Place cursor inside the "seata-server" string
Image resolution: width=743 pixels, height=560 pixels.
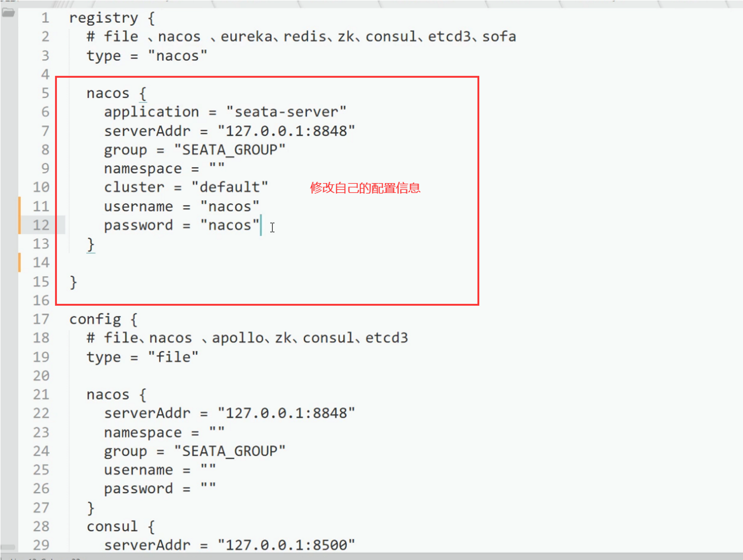pyautogui.click(x=286, y=112)
